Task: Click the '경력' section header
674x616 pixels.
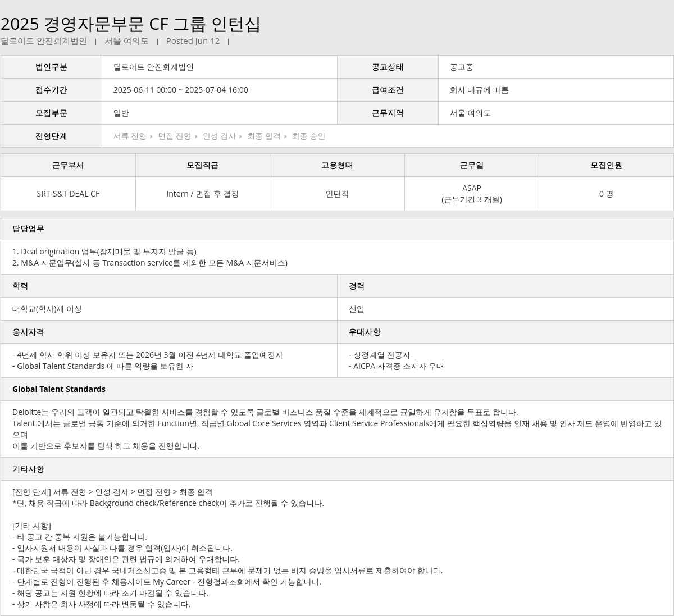Action: coord(505,286)
